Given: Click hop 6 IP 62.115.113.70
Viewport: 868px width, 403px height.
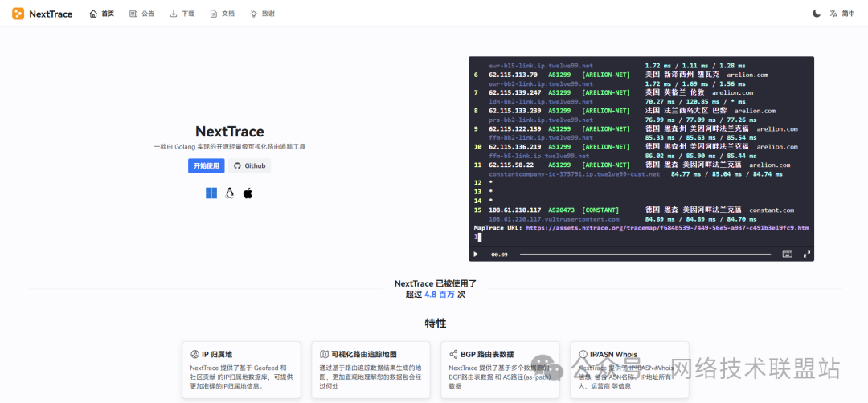Looking at the screenshot, I should (513, 75).
